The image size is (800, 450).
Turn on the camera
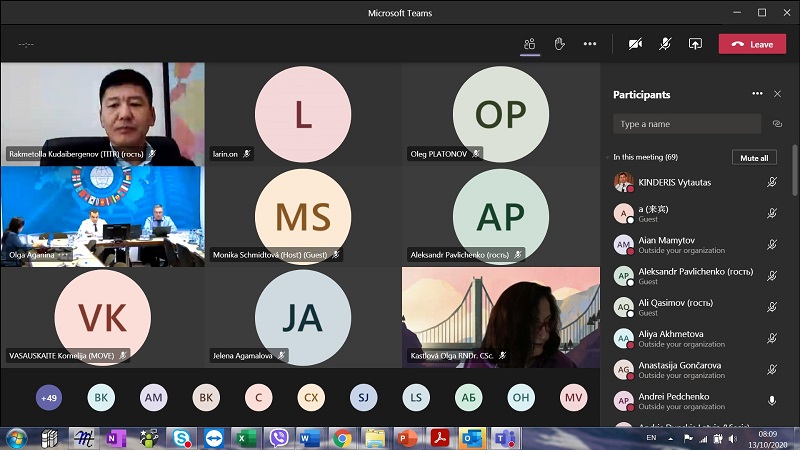click(x=635, y=44)
